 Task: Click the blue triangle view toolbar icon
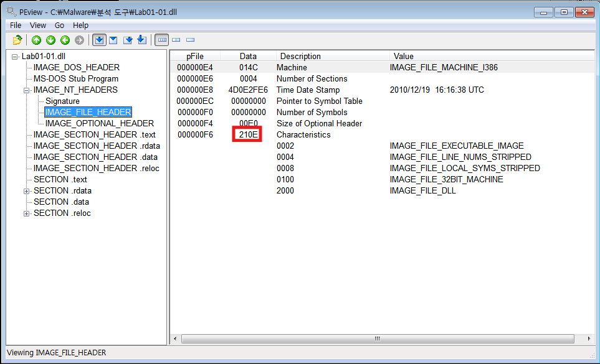[x=113, y=40]
